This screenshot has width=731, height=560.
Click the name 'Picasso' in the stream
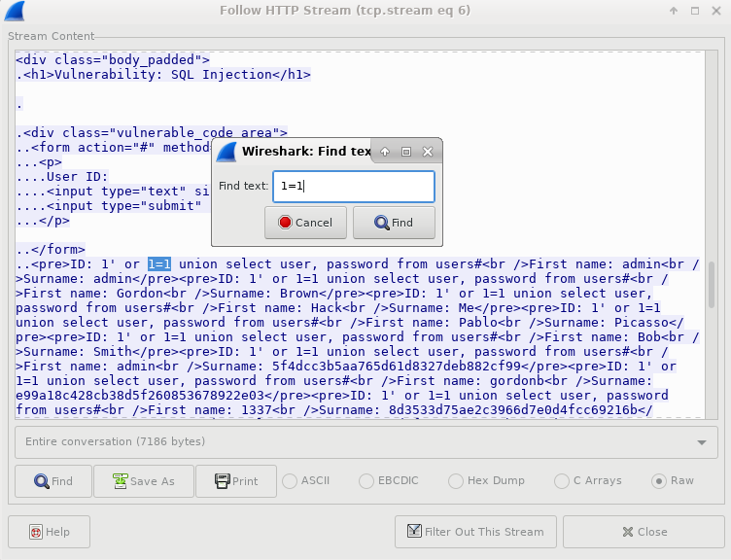pos(641,323)
